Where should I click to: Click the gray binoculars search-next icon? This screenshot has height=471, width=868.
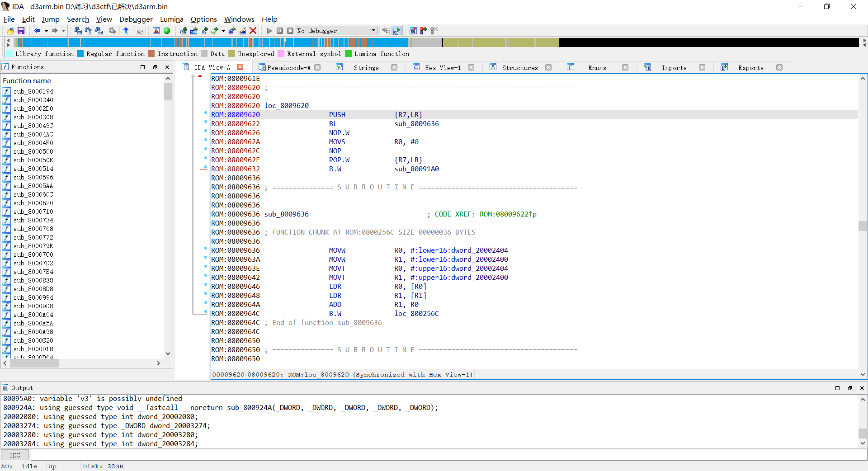pos(112,31)
